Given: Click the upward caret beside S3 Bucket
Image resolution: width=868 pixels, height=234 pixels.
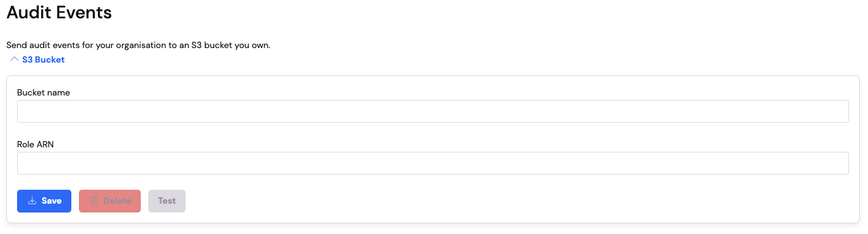Looking at the screenshot, I should [x=15, y=59].
